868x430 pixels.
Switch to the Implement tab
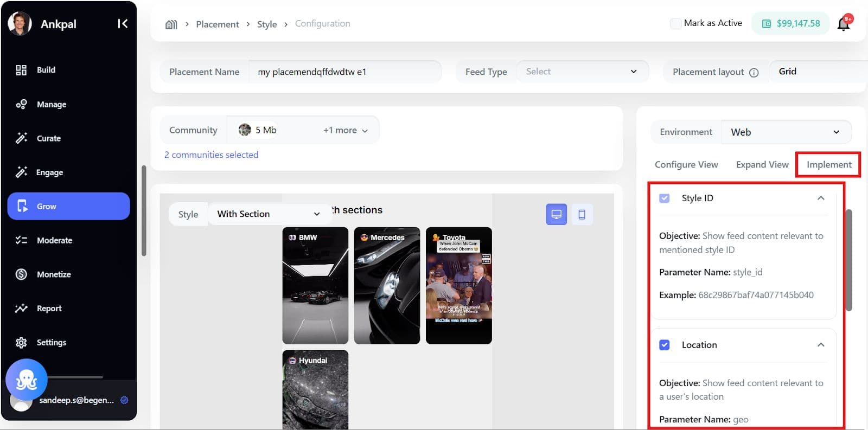click(x=828, y=165)
